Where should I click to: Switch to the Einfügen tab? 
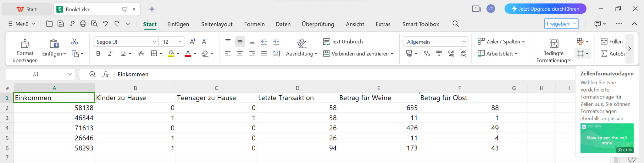pyautogui.click(x=178, y=24)
